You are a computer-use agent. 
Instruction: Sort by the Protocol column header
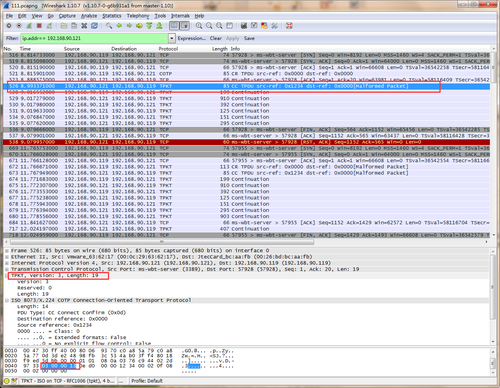(168, 49)
